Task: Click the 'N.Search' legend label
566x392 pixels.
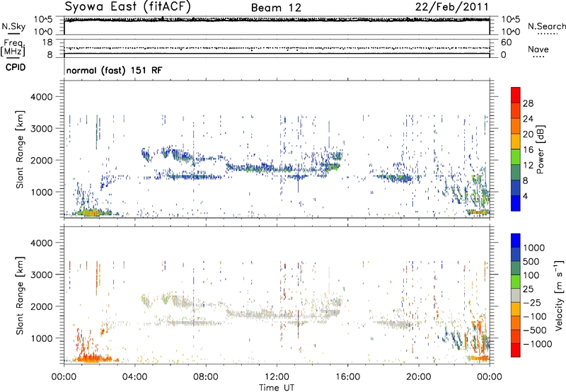Action: click(x=546, y=26)
